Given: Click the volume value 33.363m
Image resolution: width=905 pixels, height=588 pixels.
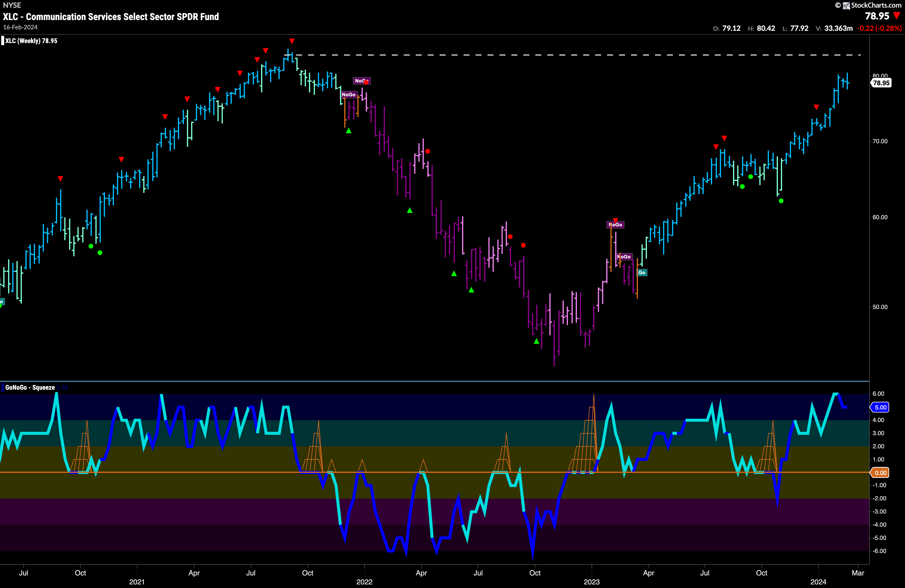Looking at the screenshot, I should pyautogui.click(x=839, y=28).
